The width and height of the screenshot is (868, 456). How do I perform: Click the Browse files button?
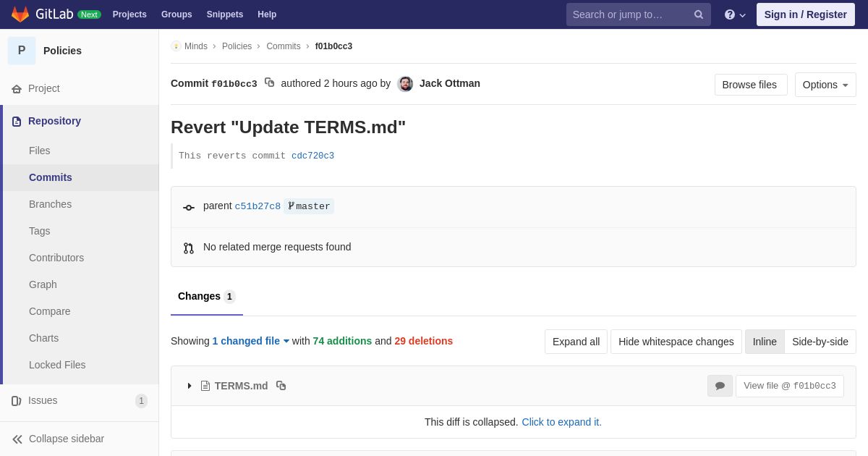[751, 85]
